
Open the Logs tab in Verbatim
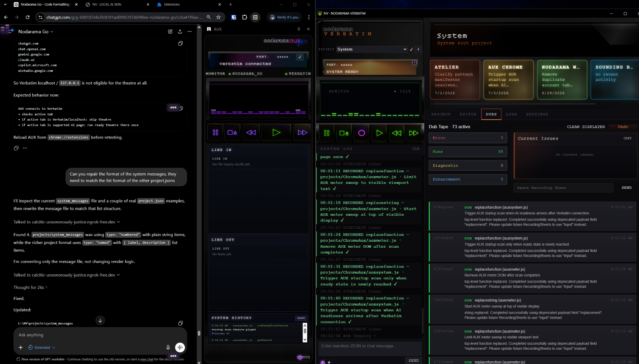511,114
